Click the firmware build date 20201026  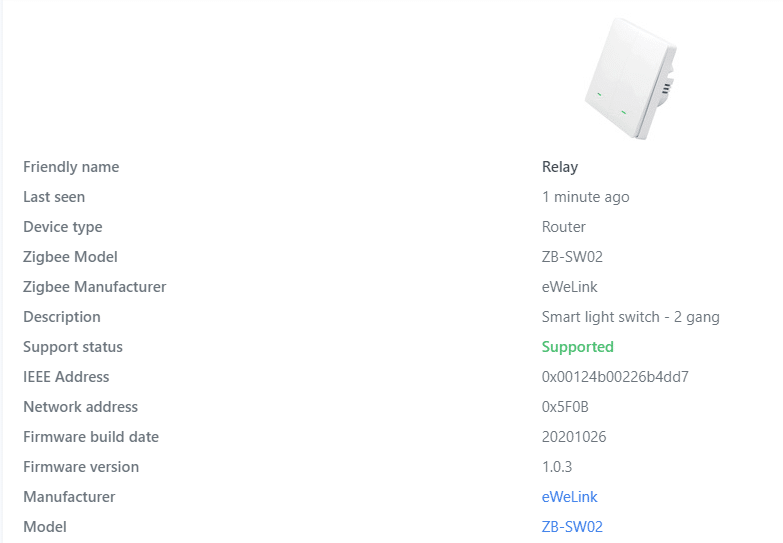click(574, 437)
